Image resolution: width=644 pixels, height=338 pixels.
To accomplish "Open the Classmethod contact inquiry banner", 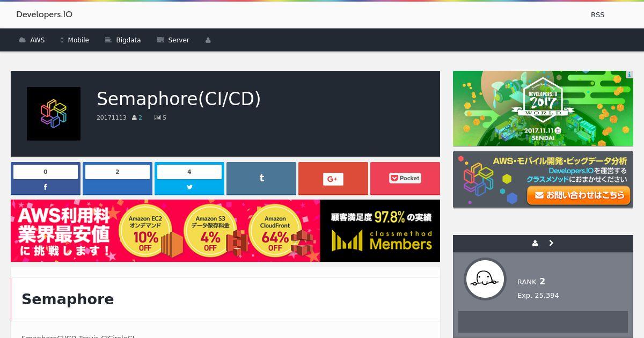I will pos(543,180).
